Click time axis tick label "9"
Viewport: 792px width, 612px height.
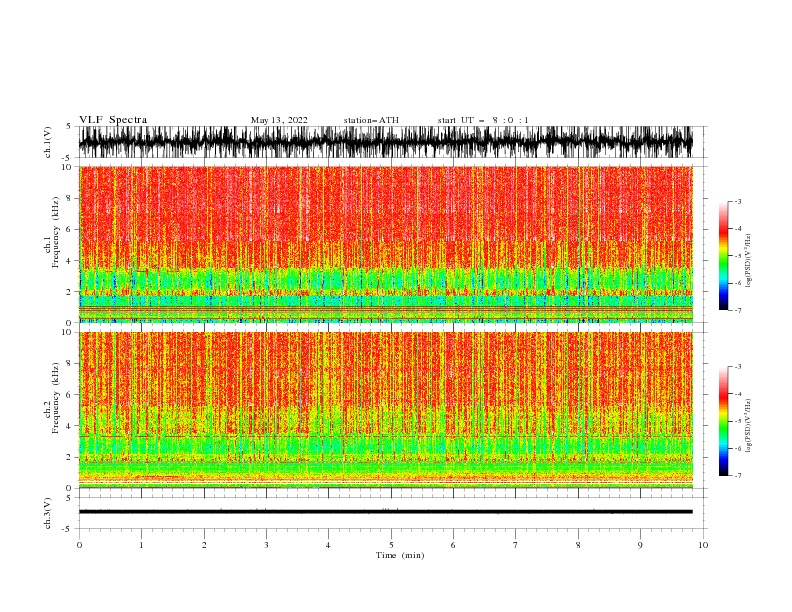coord(640,545)
